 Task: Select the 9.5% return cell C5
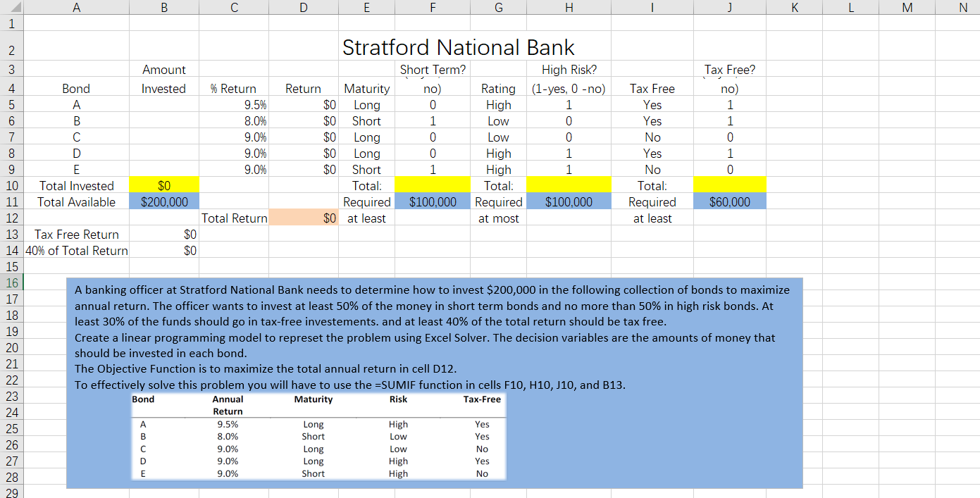click(x=234, y=104)
